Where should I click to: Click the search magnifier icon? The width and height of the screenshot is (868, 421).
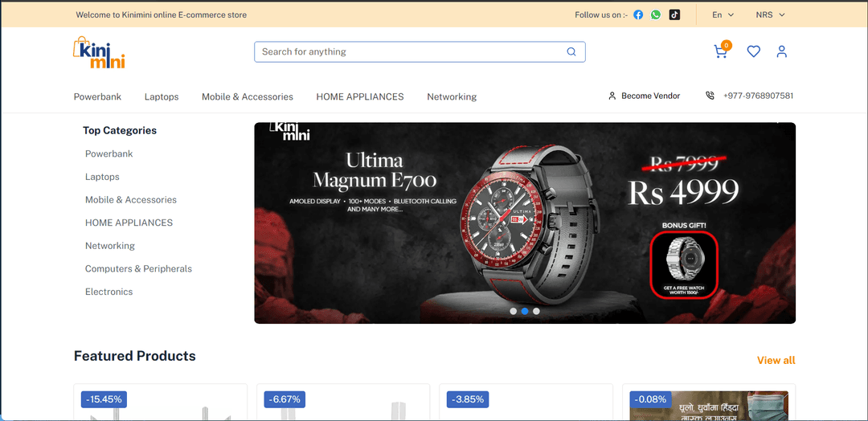click(571, 51)
